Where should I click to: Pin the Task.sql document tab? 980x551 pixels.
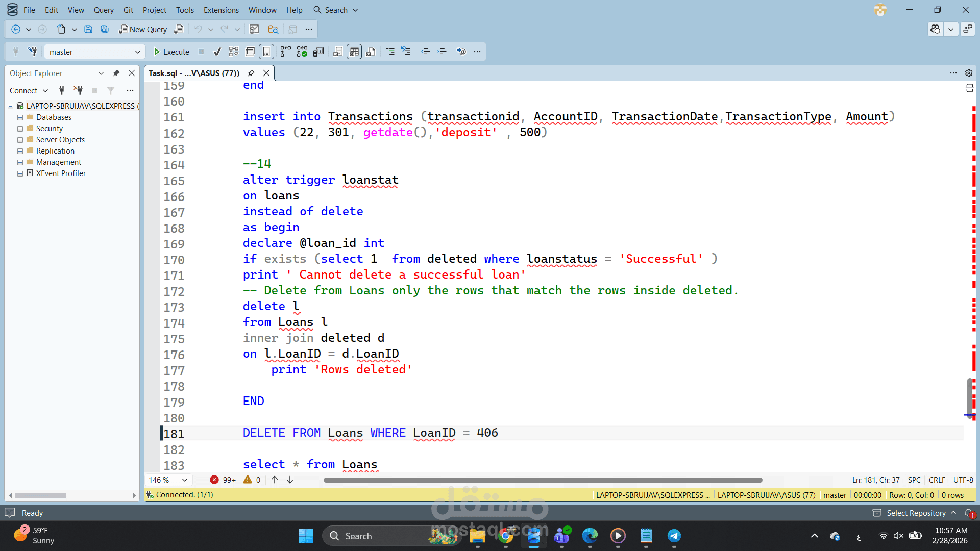251,73
